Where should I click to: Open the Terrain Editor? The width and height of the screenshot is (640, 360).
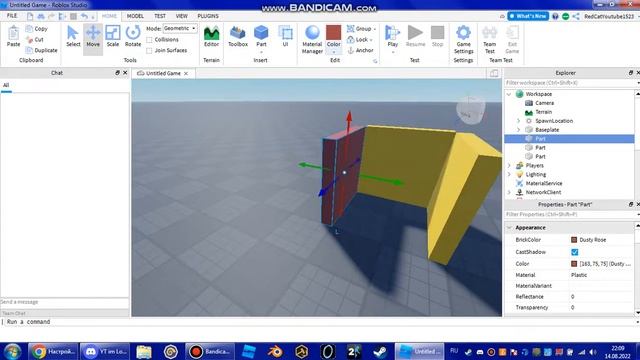pos(211,36)
